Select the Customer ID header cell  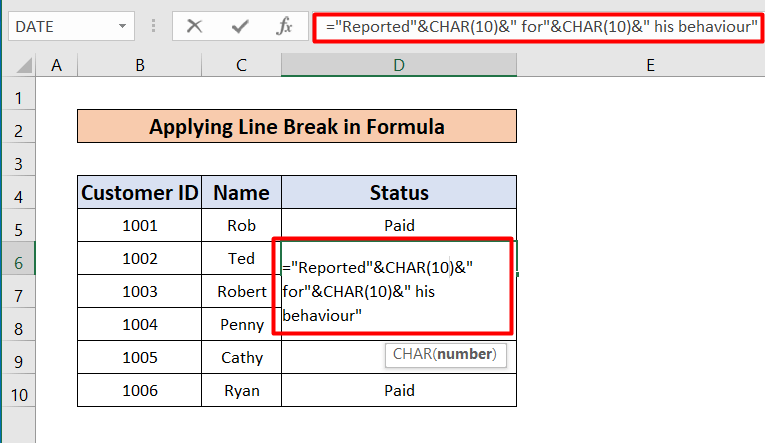pos(139,193)
